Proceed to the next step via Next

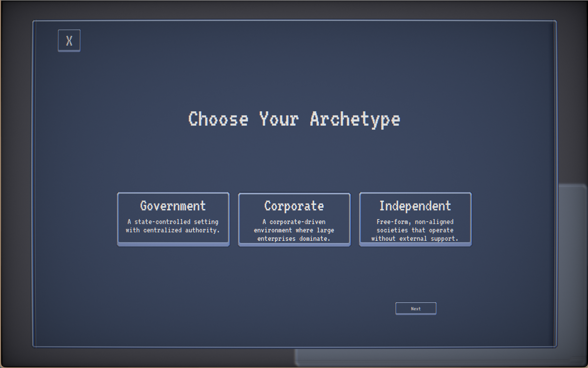pos(416,309)
